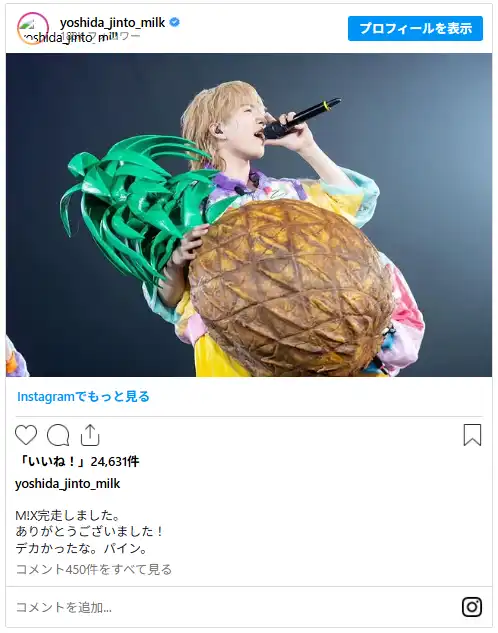Viewport: 498px width, 633px height.
Task: Click caption author yoshida_jinto_milk
Action: [68, 484]
